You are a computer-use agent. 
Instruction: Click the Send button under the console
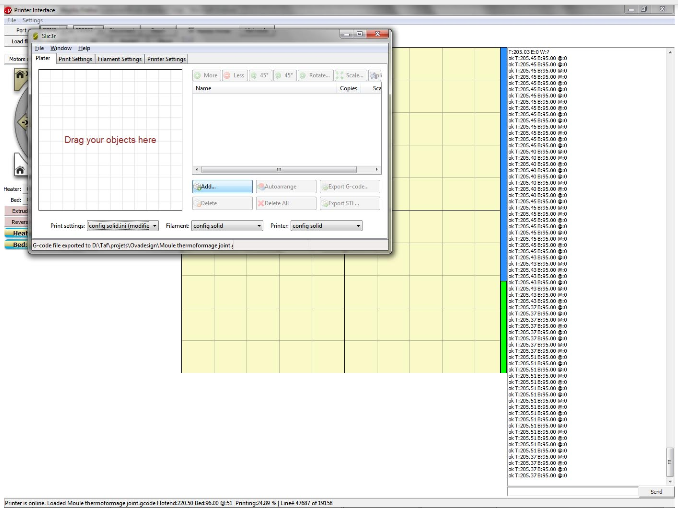click(x=655, y=492)
